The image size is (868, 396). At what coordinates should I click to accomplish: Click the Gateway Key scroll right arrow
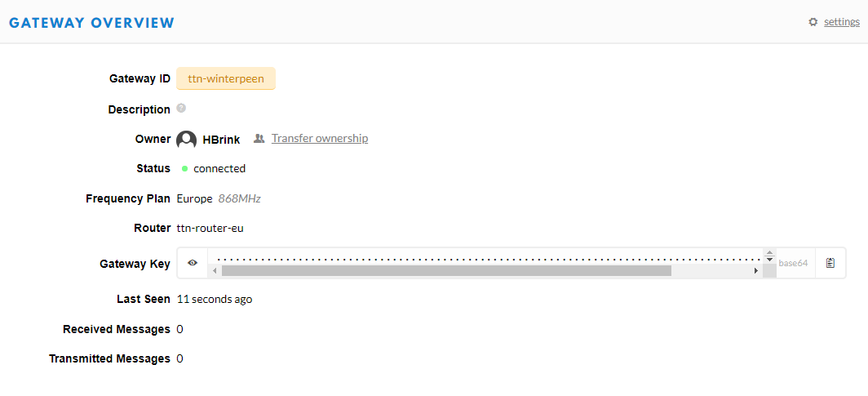tap(756, 271)
